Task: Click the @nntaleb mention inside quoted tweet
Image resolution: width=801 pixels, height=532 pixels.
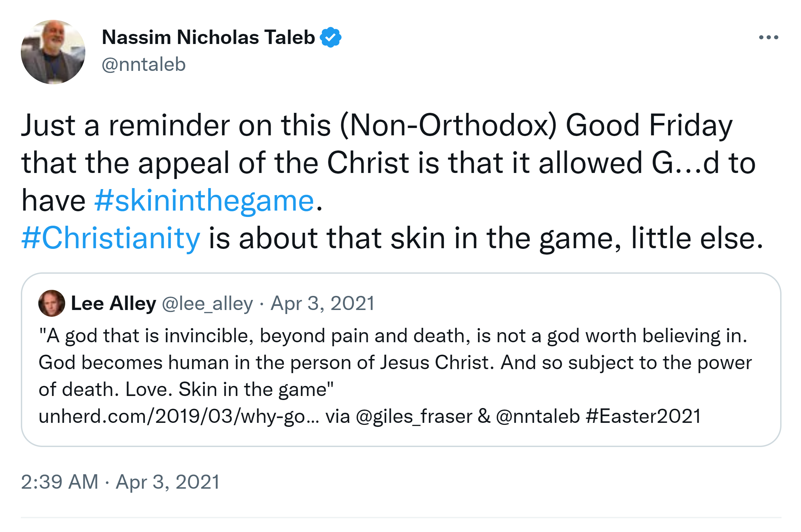Action: (x=538, y=416)
